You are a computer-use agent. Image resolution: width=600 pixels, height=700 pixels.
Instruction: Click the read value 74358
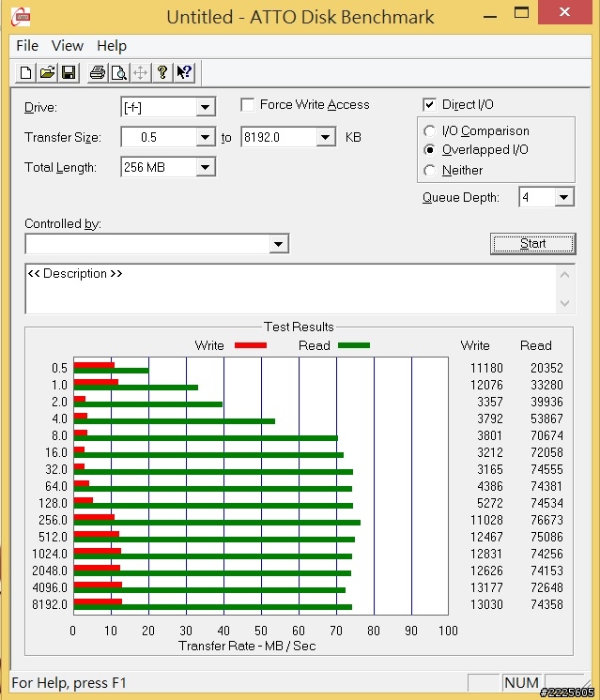click(x=546, y=604)
